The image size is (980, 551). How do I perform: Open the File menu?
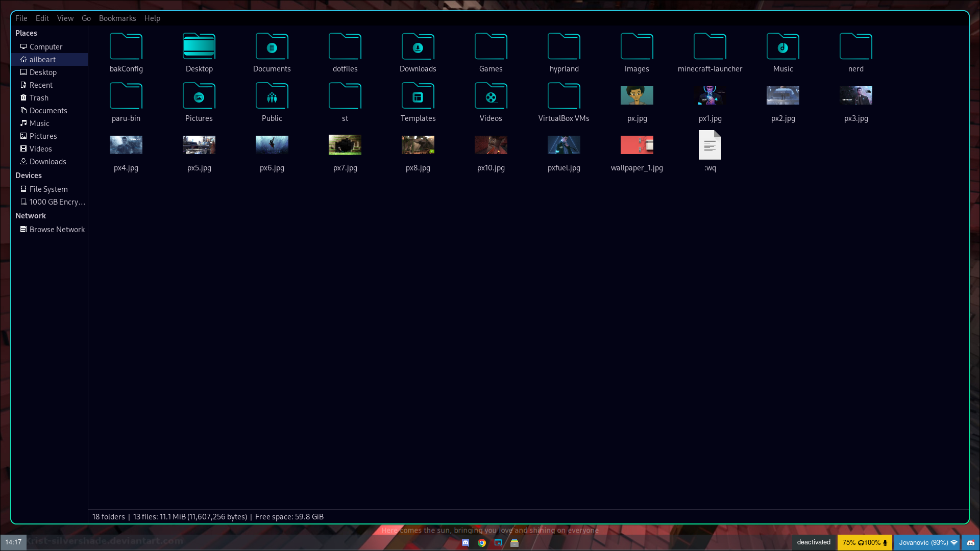[21, 18]
